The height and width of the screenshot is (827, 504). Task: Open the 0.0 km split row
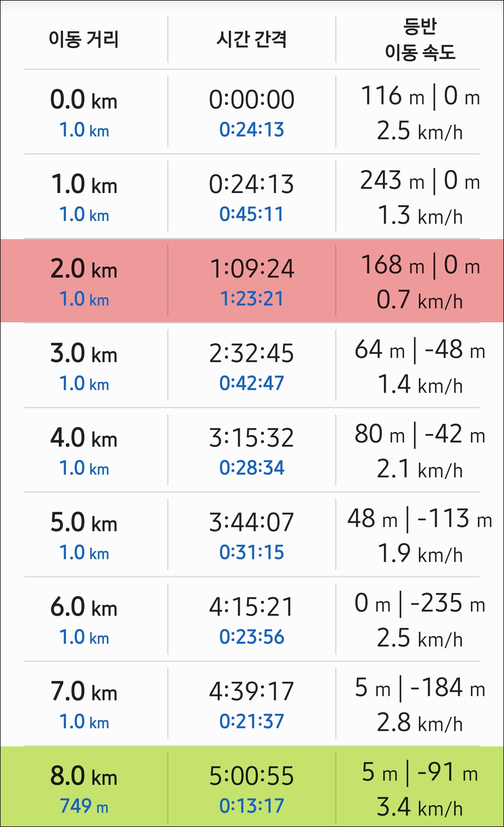[252, 112]
